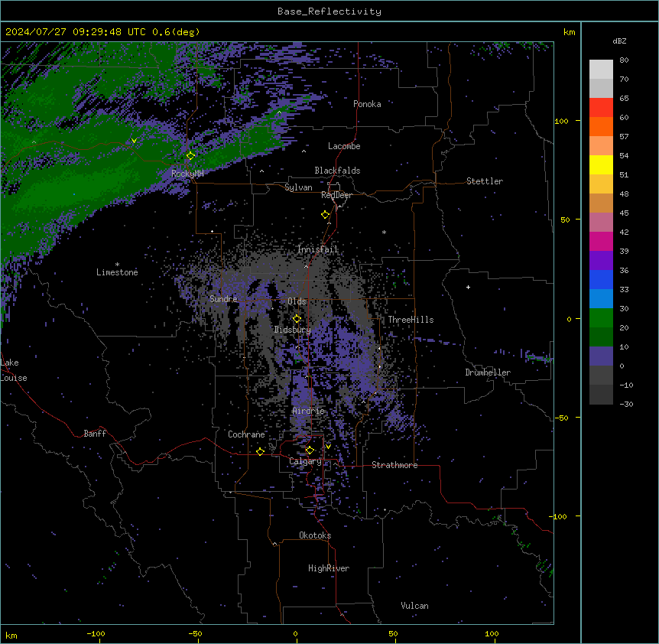The image size is (659, 644).
Task: Click the Vulcan label
Action: coord(415,606)
